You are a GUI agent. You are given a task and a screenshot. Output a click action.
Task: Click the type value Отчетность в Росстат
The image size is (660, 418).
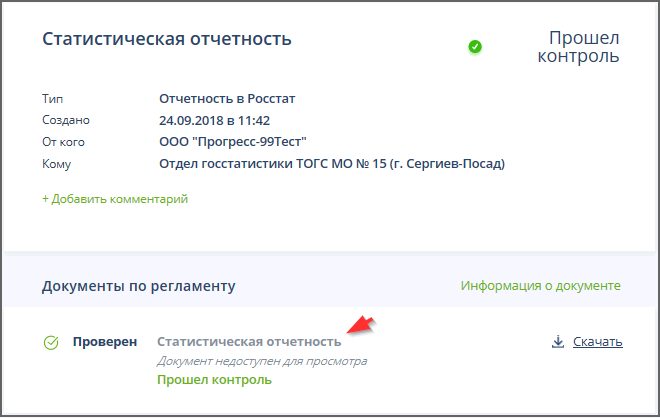(227, 99)
